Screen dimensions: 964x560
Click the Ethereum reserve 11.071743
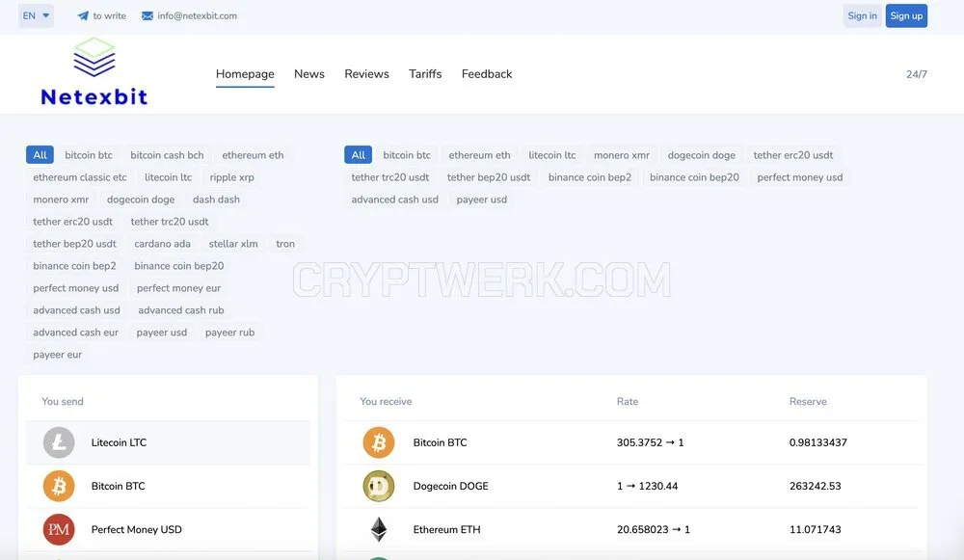(815, 529)
